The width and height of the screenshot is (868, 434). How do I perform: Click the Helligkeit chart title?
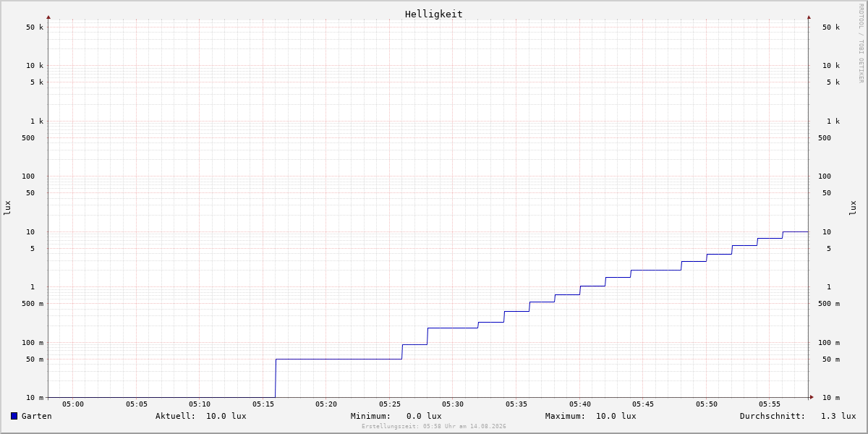[x=434, y=14]
